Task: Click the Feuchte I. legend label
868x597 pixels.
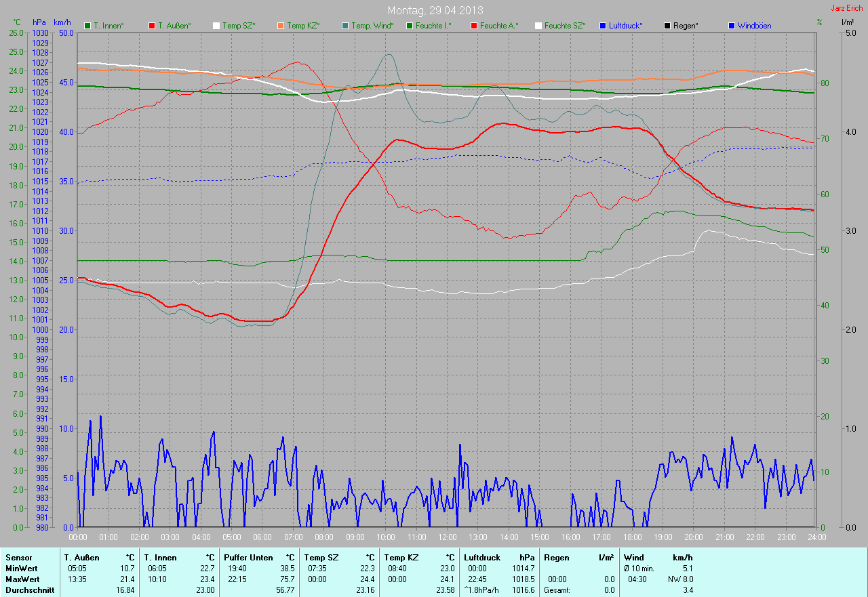Action: click(434, 26)
